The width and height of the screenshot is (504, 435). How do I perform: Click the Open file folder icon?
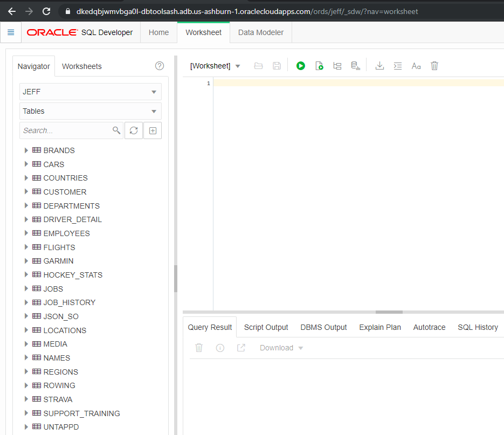click(258, 66)
